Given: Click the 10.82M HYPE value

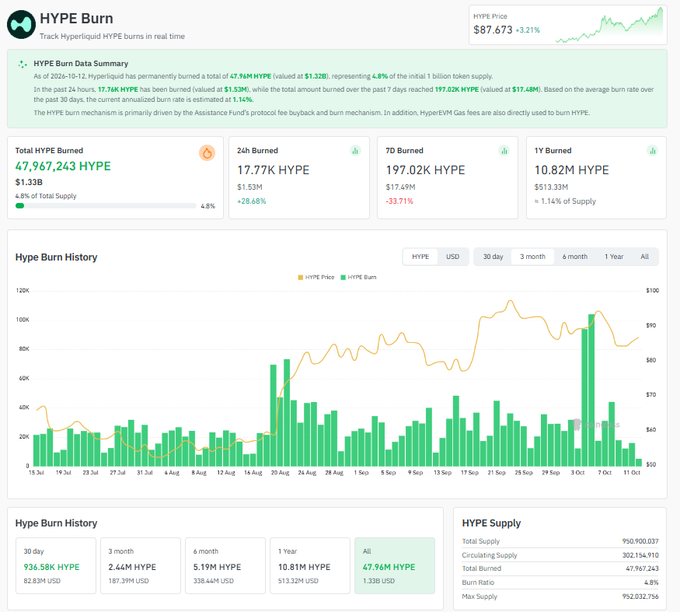Looking at the screenshot, I should pos(572,170).
